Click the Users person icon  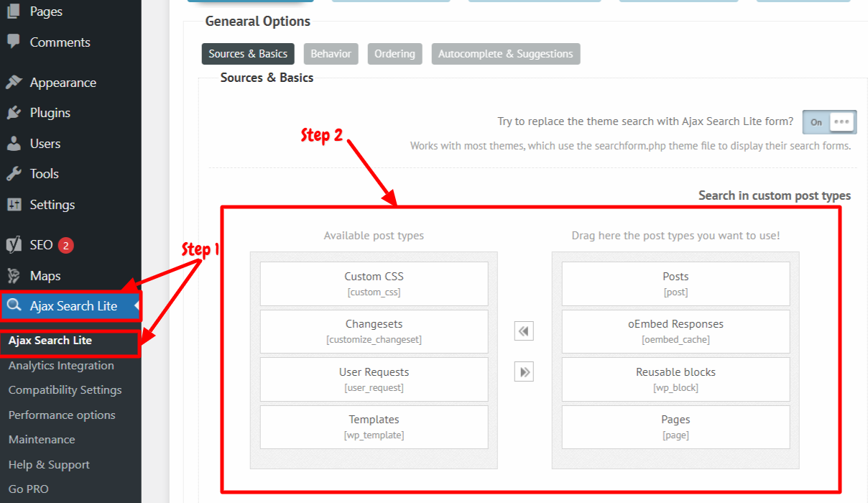(14, 144)
